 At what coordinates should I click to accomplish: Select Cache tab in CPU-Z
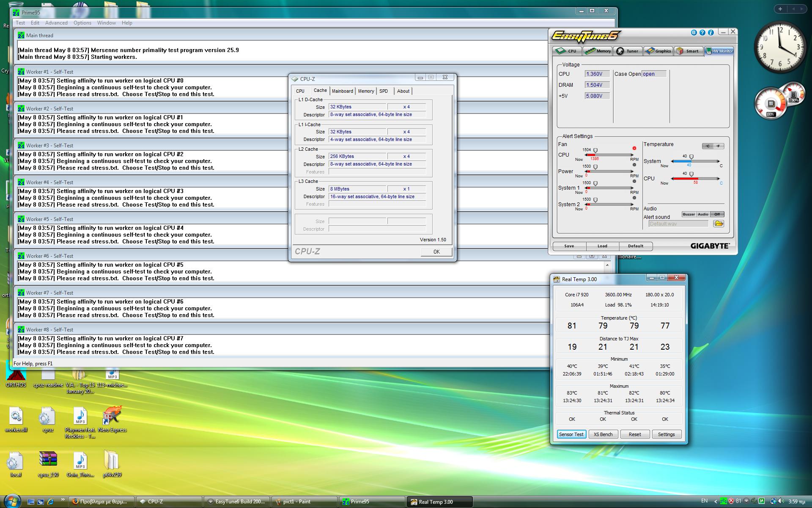tap(320, 90)
